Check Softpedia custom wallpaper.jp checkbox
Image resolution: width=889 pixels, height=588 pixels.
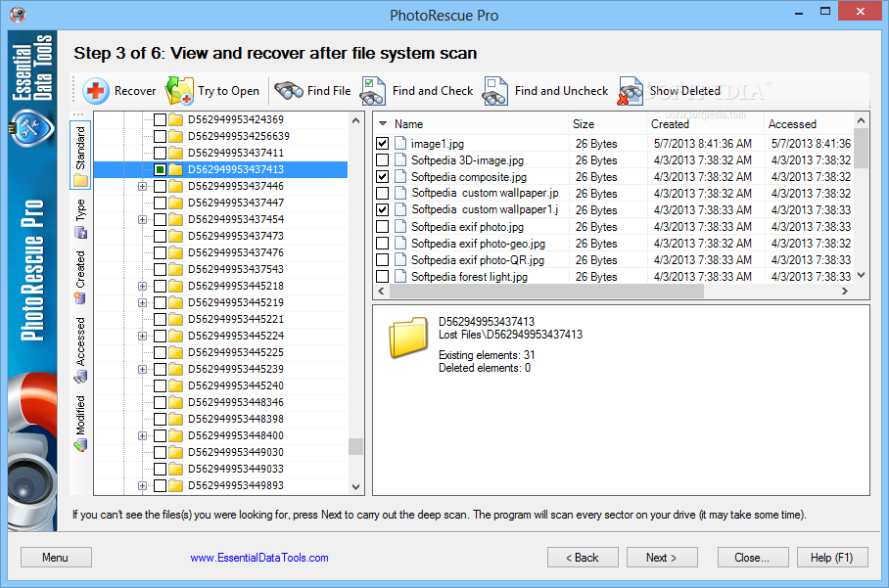383,193
